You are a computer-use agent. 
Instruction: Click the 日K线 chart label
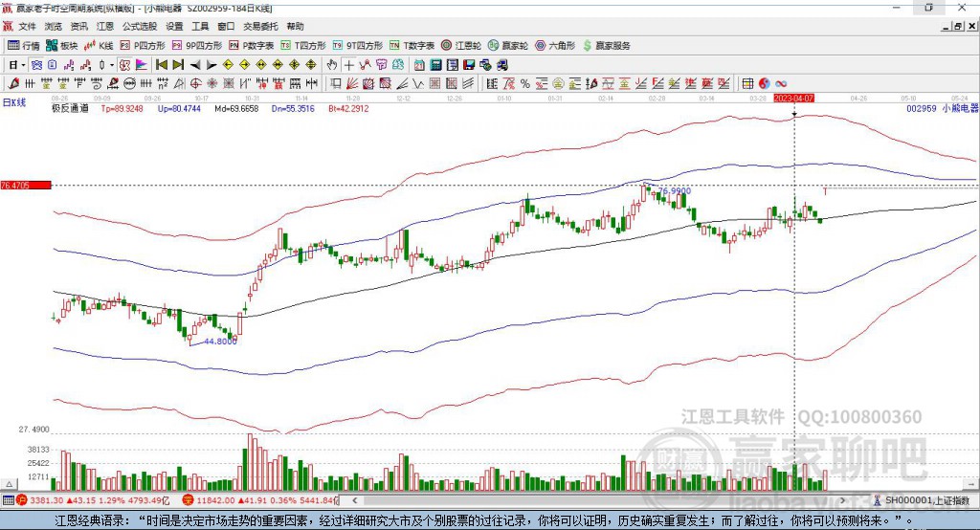coord(14,102)
